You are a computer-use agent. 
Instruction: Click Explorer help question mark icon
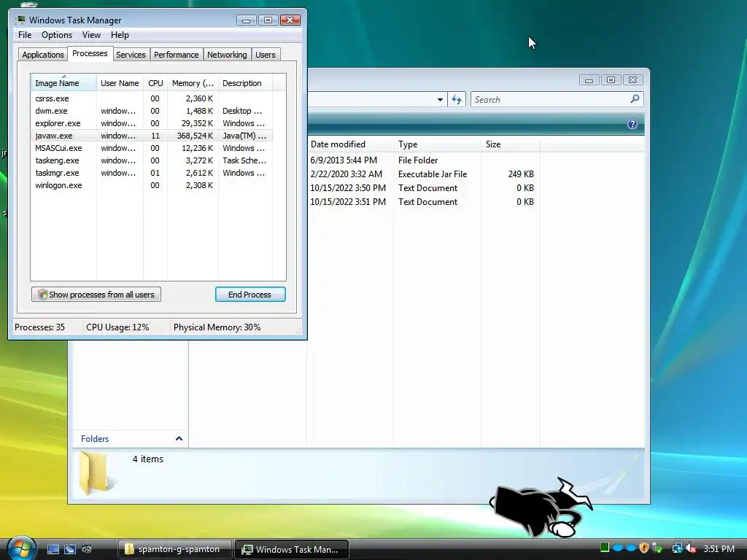coord(632,124)
